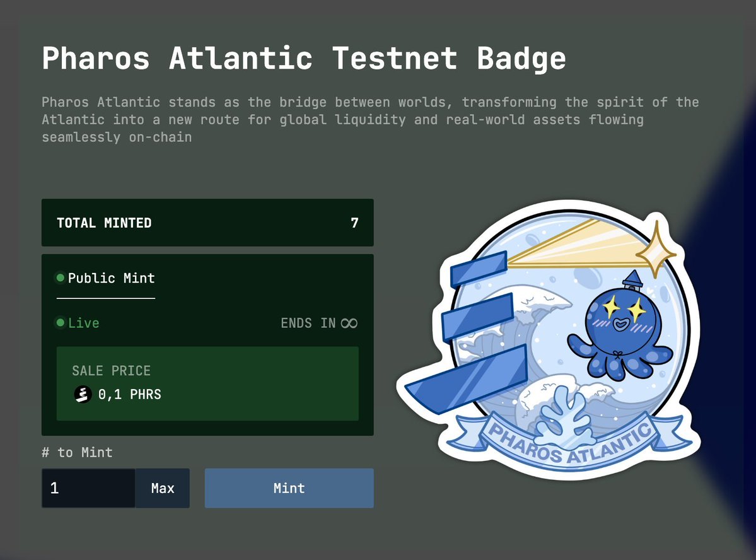Click the TOTAL MINTED label
Viewport: 756px width, 560px height.
tap(104, 223)
